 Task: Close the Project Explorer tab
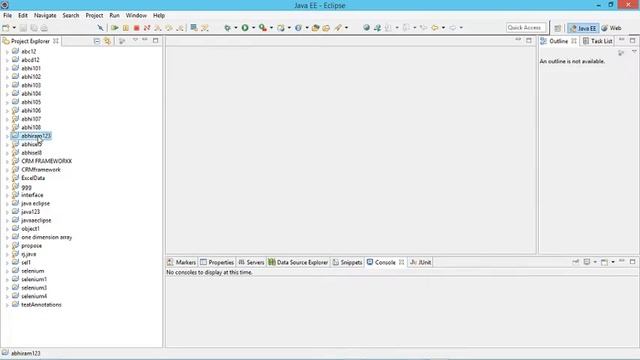pos(56,41)
